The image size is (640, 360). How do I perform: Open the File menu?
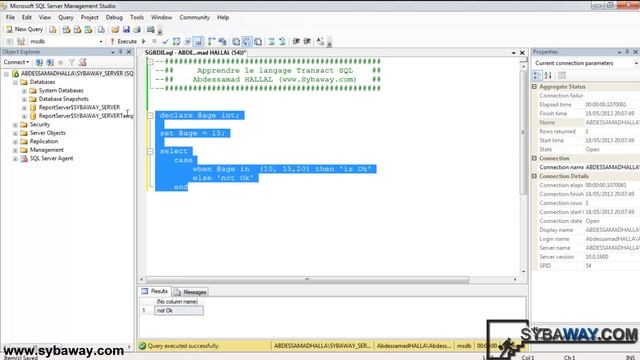coord(10,18)
